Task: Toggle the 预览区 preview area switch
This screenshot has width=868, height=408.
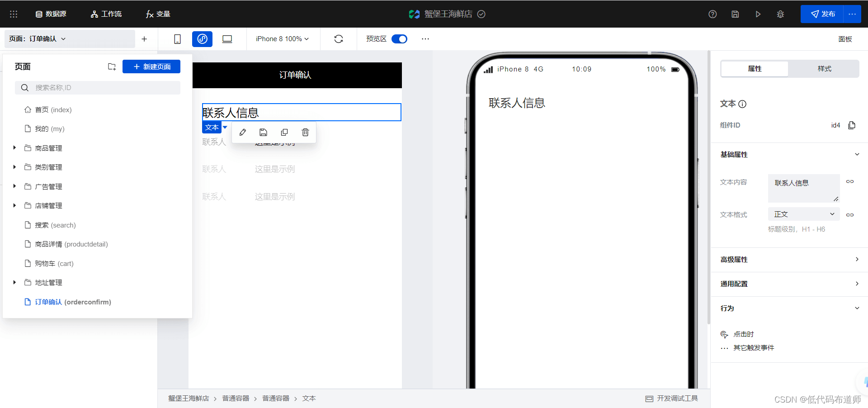Action: pos(399,39)
